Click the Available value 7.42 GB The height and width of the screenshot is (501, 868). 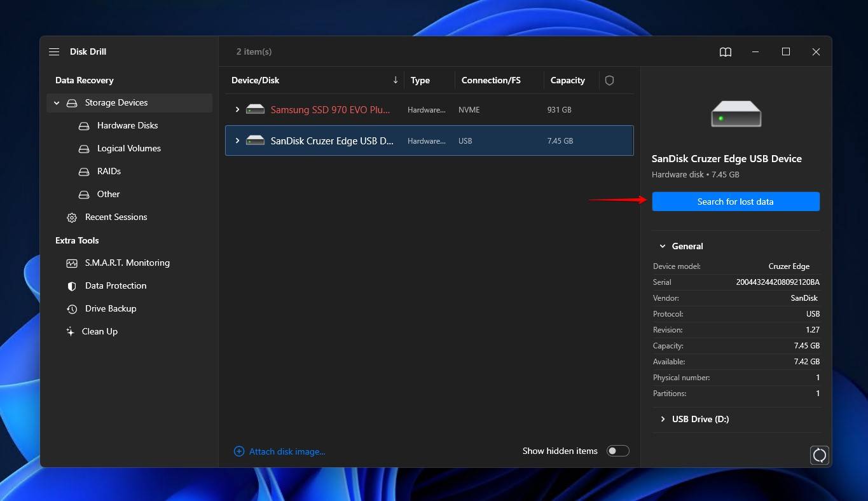[806, 362]
